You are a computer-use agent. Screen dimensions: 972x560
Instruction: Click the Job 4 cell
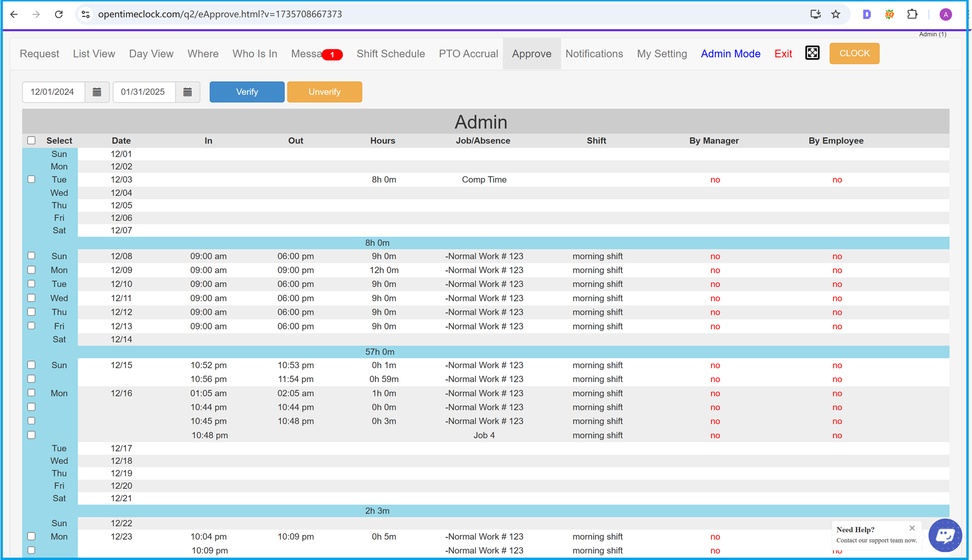point(484,436)
